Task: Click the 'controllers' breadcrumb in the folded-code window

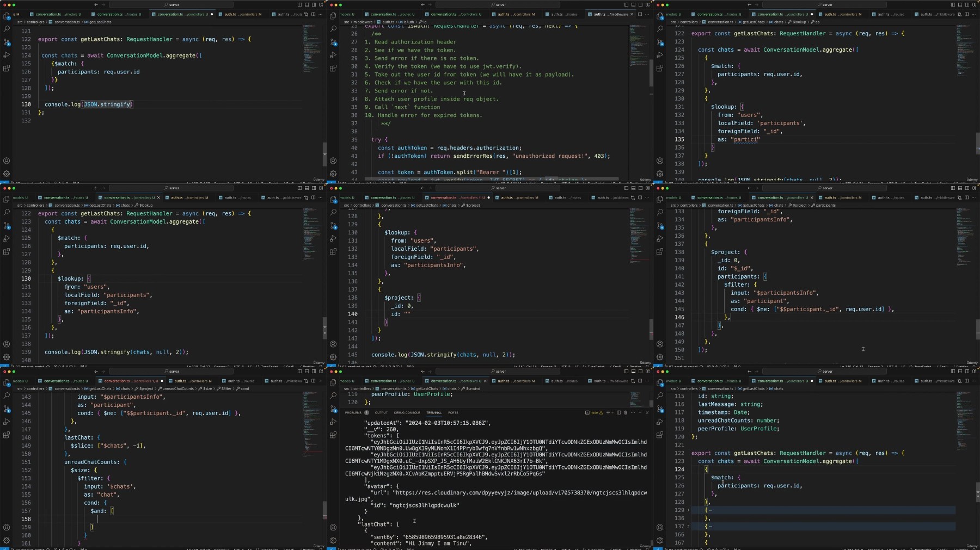Action: [689, 389]
